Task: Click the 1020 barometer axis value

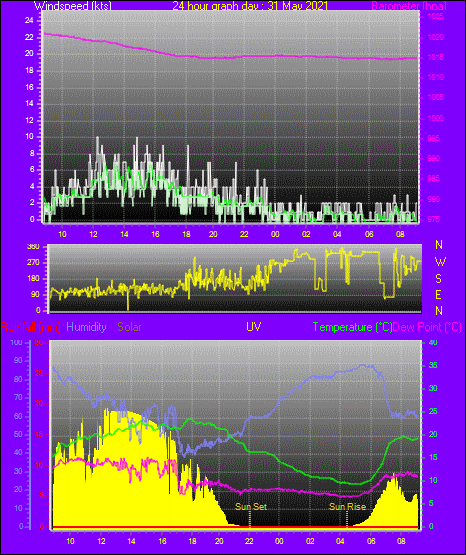Action: click(x=435, y=37)
